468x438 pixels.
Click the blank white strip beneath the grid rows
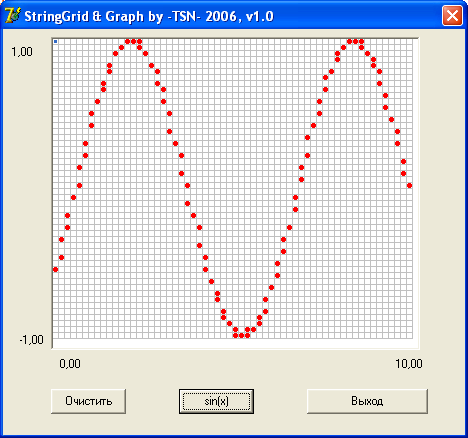[x=235, y=343]
